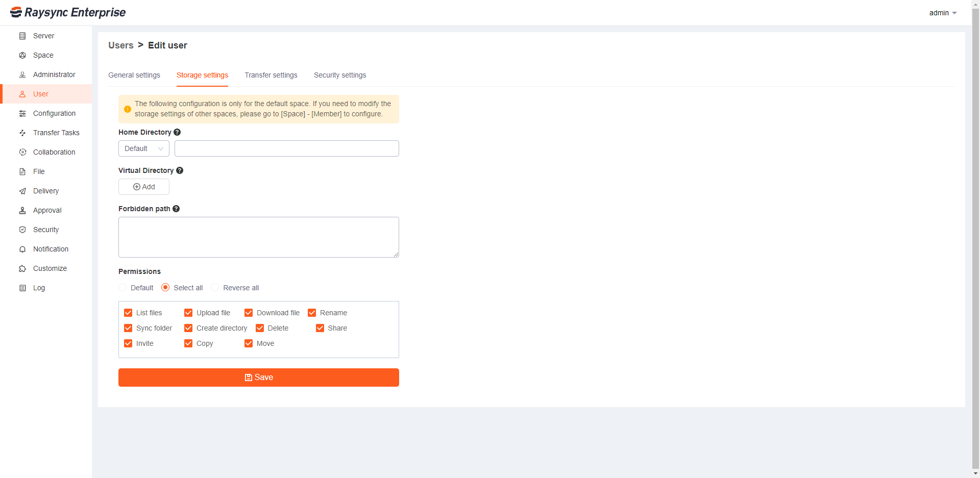Add a new virtual directory
This screenshot has height=478, width=980.
coord(144,187)
